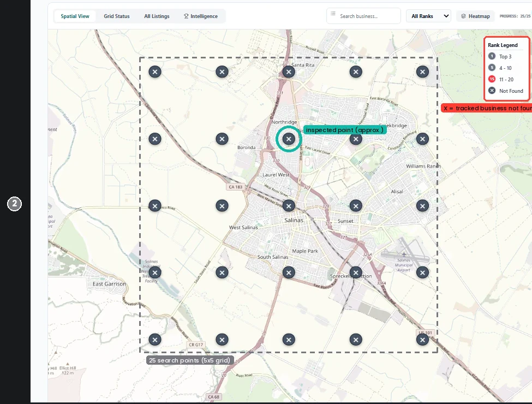Click the Salinas city label on map
This screenshot has width=532, height=404.
click(294, 221)
